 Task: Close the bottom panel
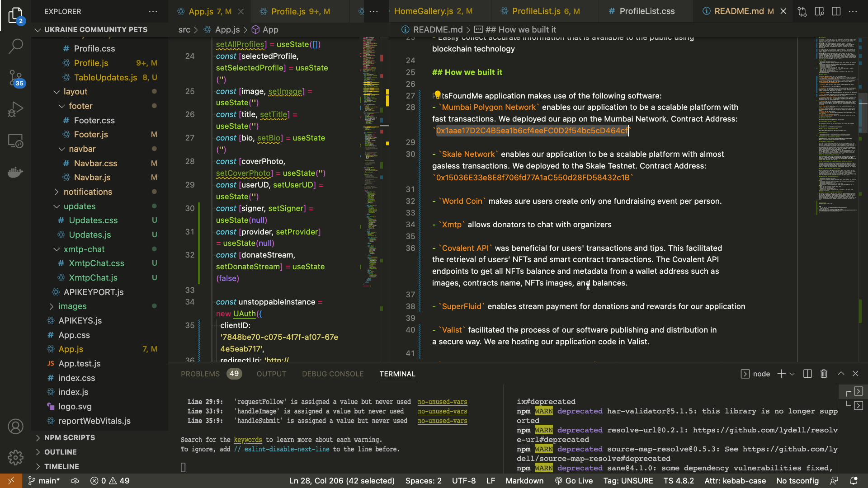tap(855, 374)
